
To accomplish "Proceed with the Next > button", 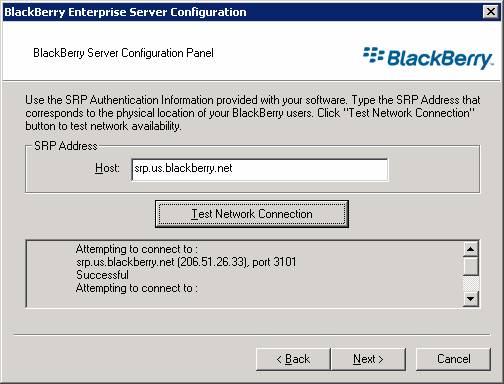I will 368,359.
